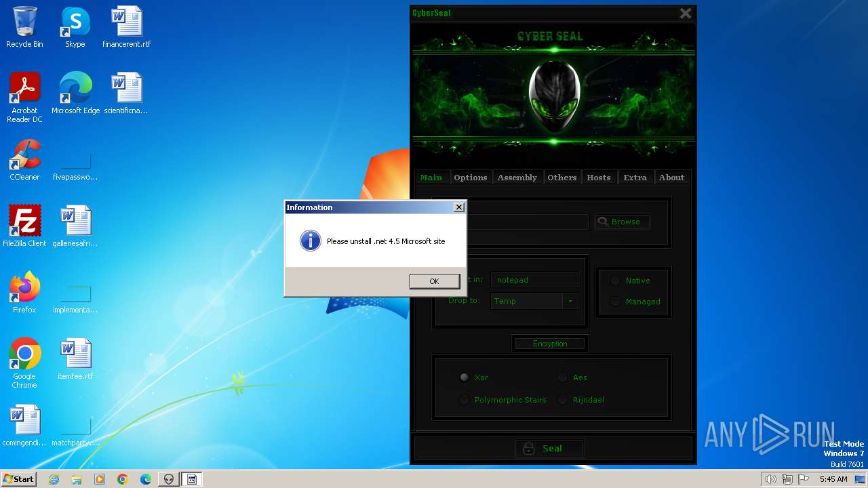Close the CyberSeal window
This screenshot has width=868, height=488.
click(x=686, y=13)
